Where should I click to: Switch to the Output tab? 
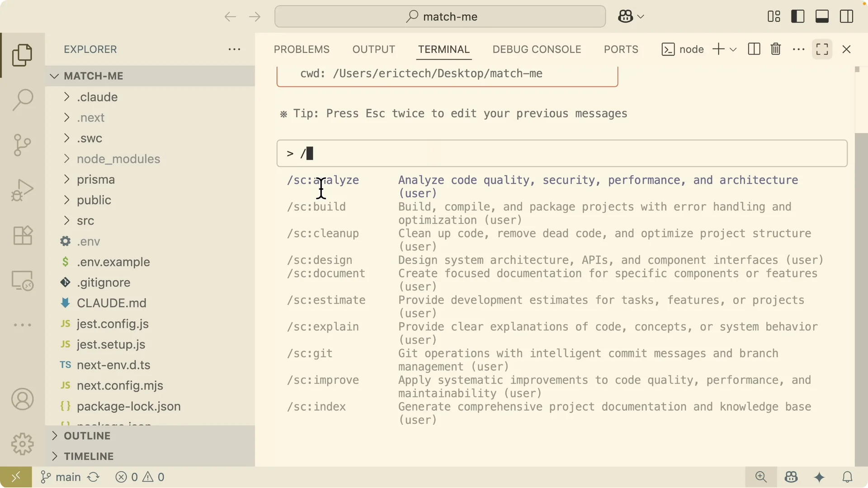pyautogui.click(x=374, y=49)
